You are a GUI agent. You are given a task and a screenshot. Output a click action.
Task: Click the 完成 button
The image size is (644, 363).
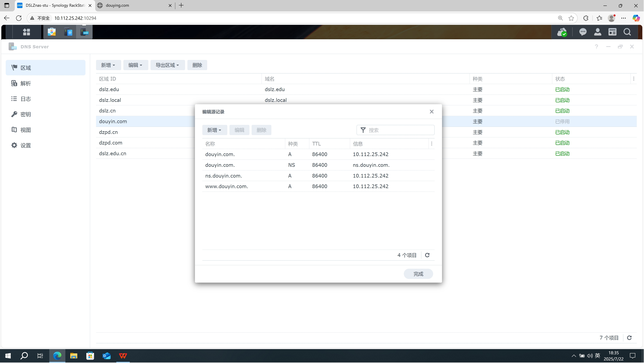pos(418,274)
